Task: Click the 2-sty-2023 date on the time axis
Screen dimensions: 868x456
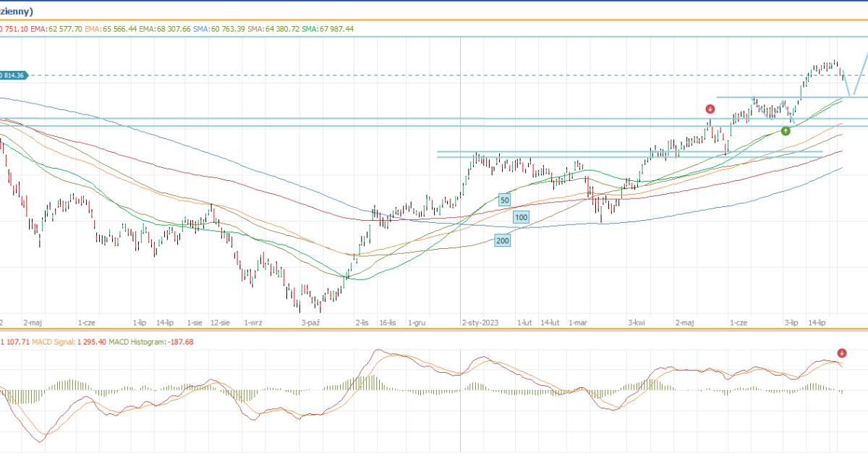Action: coord(480,323)
